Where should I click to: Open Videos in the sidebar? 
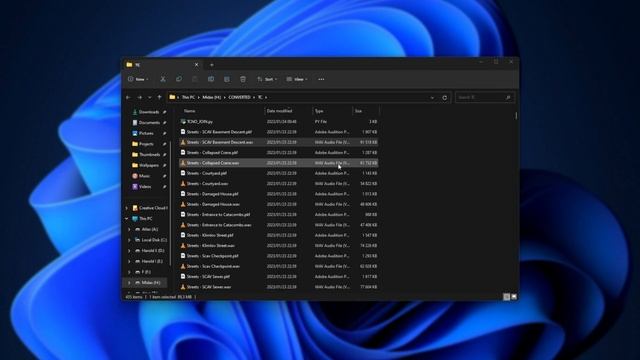point(145,187)
